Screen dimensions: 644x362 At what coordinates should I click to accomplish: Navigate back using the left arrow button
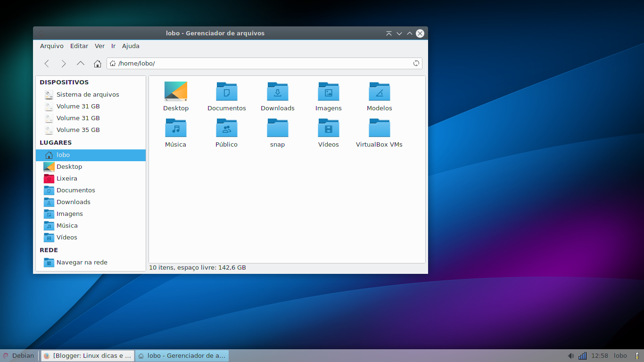tap(47, 63)
